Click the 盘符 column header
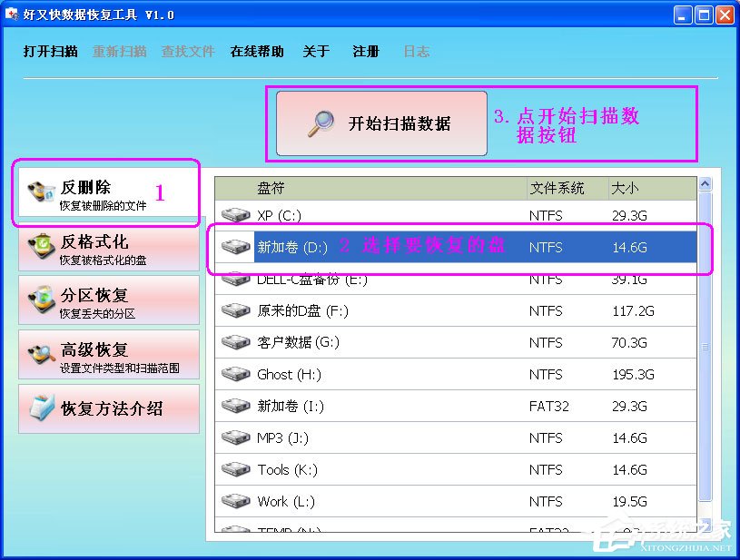The image size is (740, 560). tap(271, 188)
